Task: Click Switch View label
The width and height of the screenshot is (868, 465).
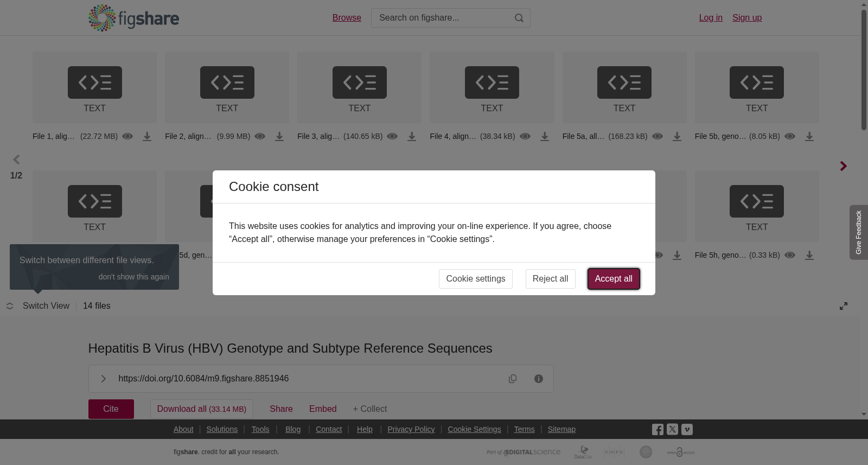Action: tap(46, 306)
